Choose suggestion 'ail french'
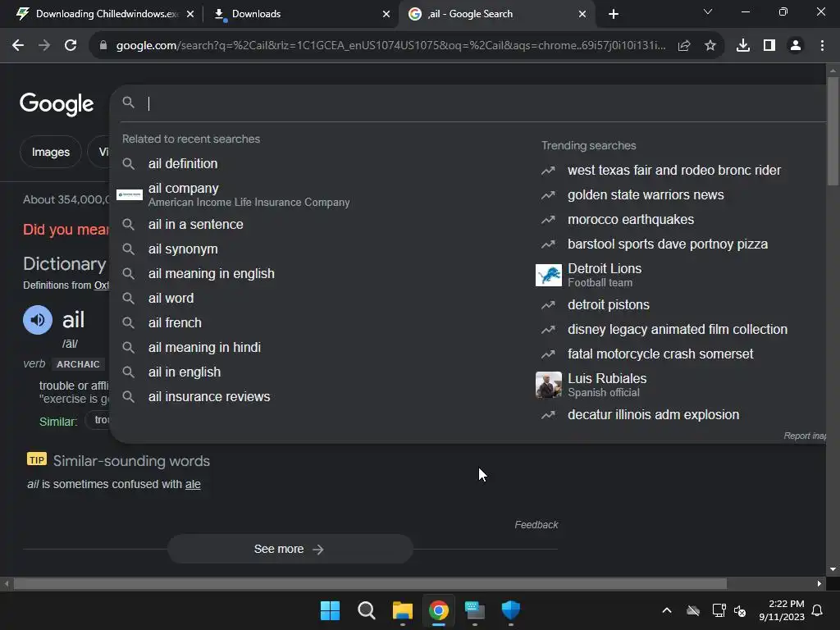 tap(175, 322)
